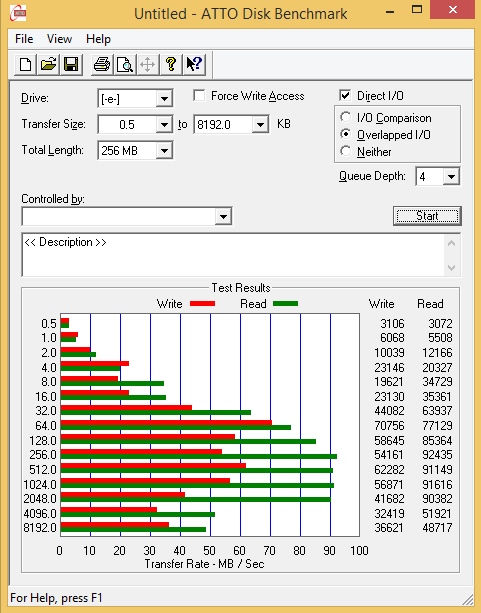Click the move arrows toolbar icon
Screen dimensions: 481x613
click(x=147, y=64)
